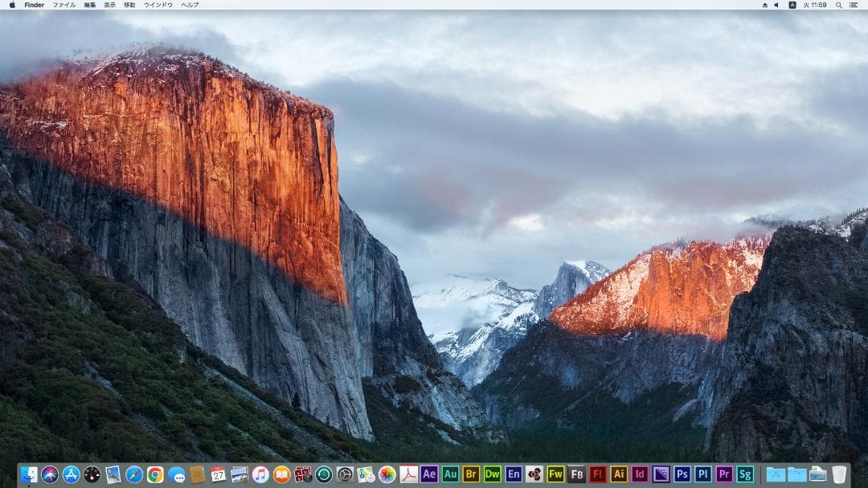Launch Adobe Flash Professional

click(596, 474)
